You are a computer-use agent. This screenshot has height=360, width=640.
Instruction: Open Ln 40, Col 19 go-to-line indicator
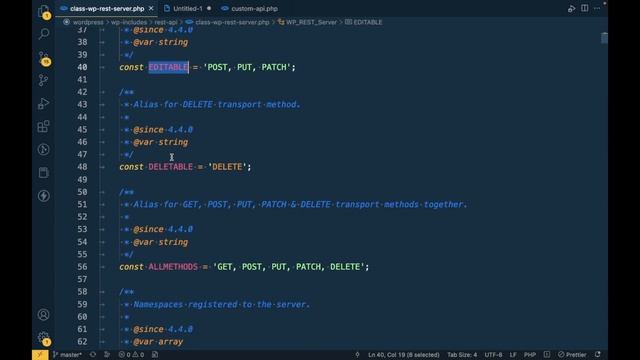point(404,355)
